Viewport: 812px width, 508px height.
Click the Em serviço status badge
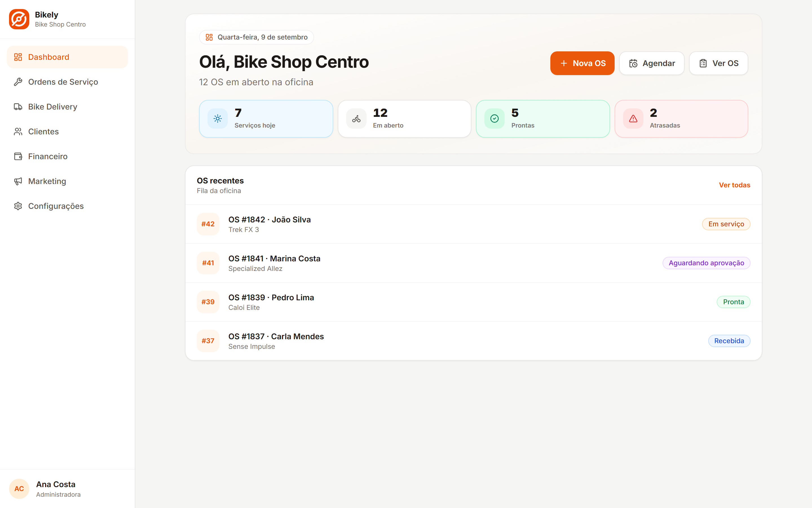(726, 224)
